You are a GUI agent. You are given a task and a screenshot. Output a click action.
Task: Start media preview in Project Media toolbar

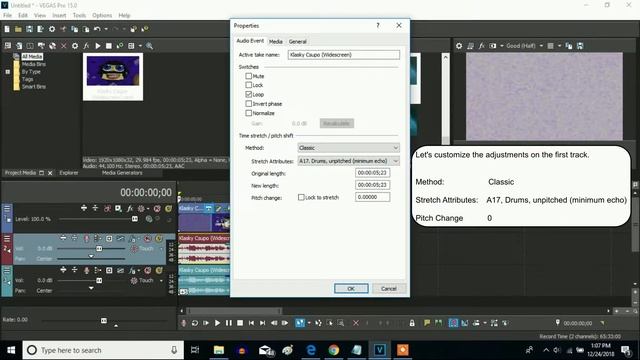98,46
